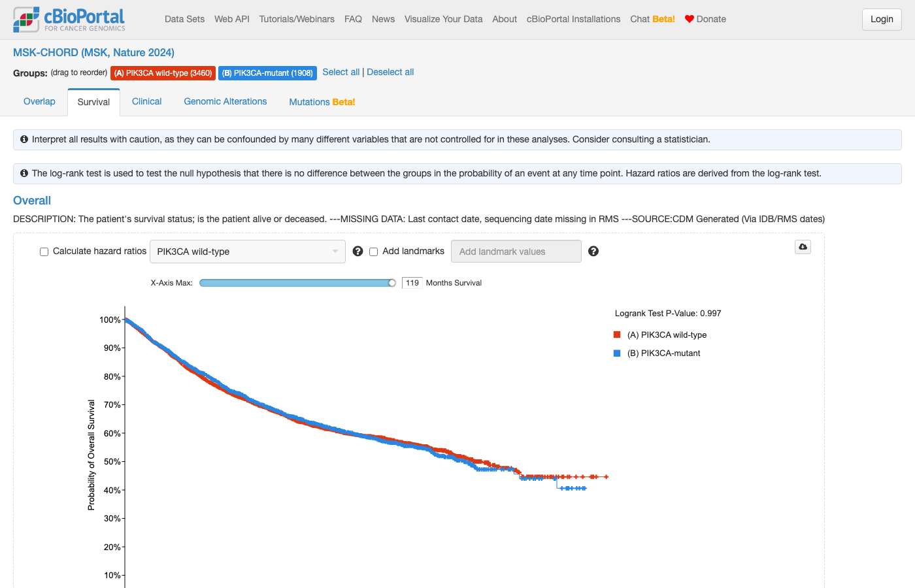Toggle blue PIK3CA-mutant legend marker

[617, 353]
